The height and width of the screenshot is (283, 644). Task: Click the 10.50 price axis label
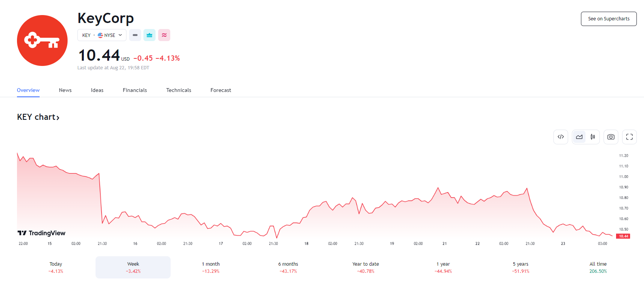coord(624,229)
